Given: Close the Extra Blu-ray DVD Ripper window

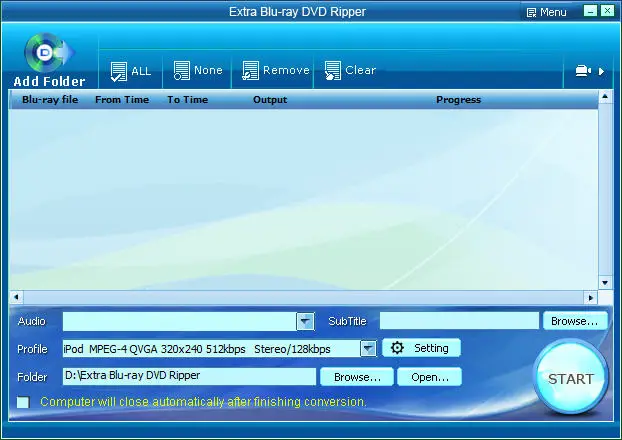Looking at the screenshot, I should (x=607, y=11).
